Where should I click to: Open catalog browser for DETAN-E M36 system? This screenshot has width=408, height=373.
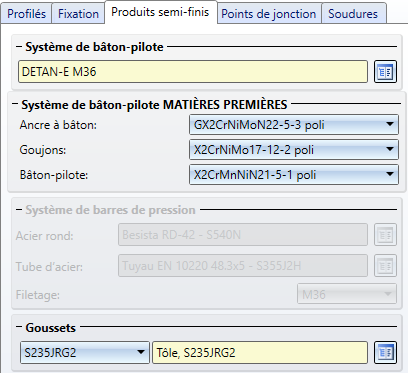tap(385, 71)
